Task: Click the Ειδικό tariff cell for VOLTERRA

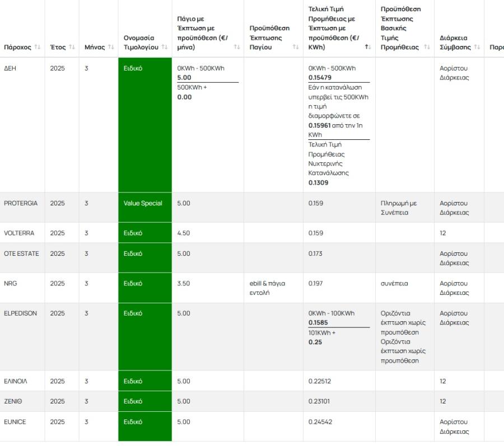Action: coord(145,233)
